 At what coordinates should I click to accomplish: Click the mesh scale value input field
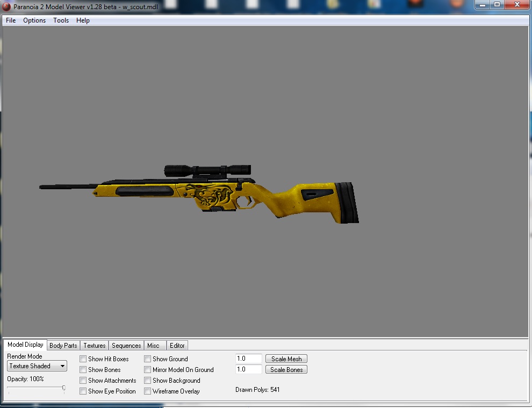[248, 359]
